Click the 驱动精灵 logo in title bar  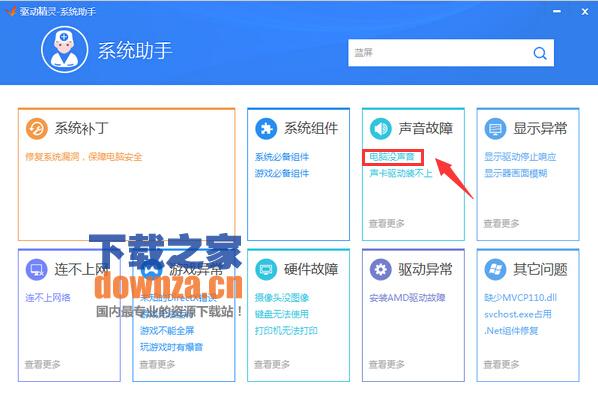tap(11, 11)
